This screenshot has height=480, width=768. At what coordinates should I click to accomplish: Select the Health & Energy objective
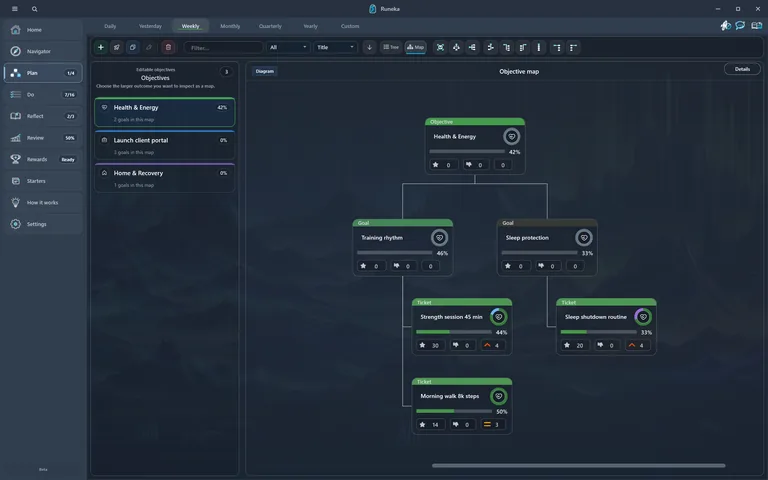click(165, 112)
